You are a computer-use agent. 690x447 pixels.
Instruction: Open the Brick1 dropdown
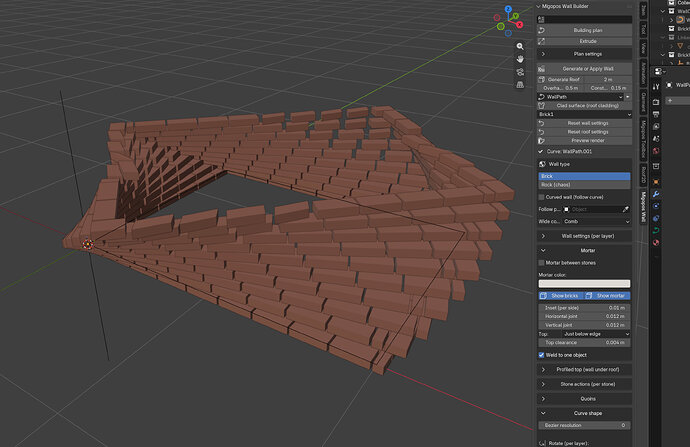pyautogui.click(x=585, y=114)
